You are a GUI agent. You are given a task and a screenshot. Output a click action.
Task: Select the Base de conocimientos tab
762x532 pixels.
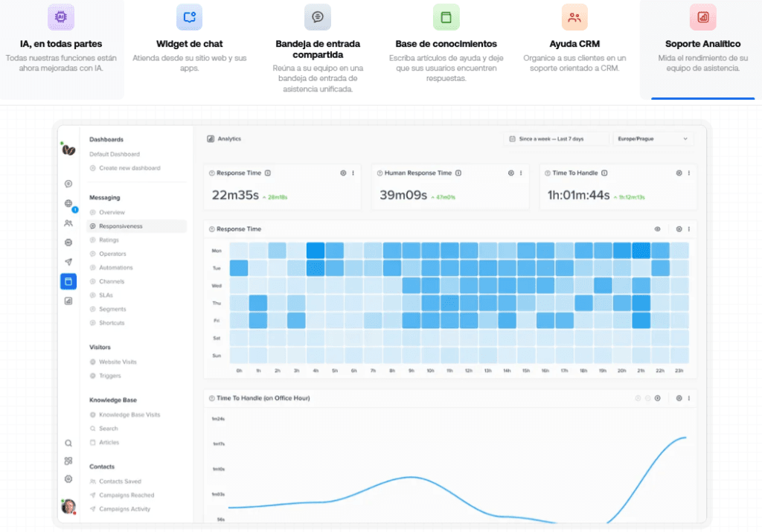(446, 43)
